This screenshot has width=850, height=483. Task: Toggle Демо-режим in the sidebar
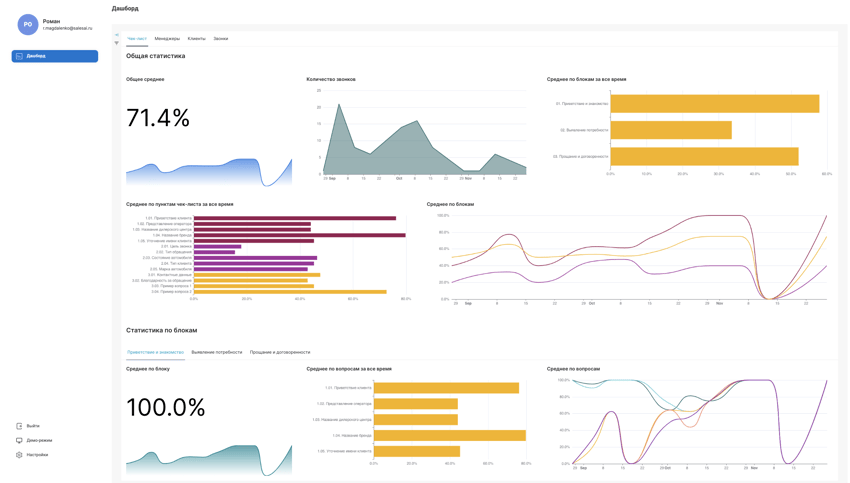click(x=40, y=440)
